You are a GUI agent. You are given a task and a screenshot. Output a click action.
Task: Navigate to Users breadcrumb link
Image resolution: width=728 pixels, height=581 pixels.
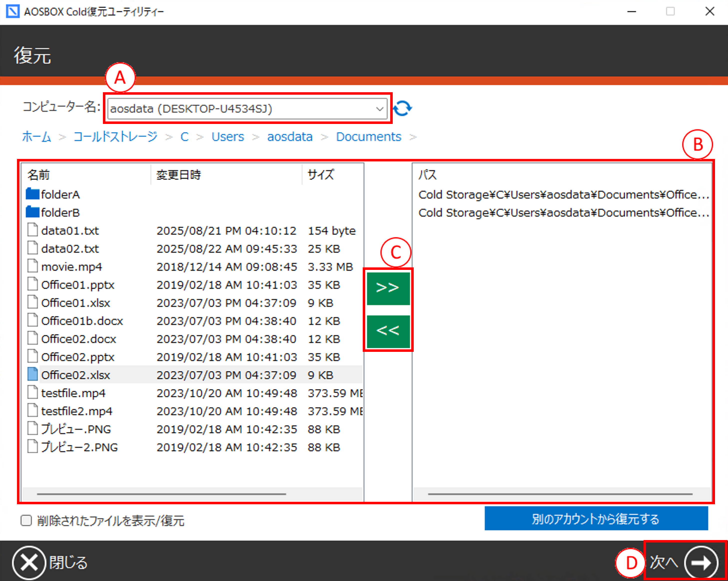(228, 137)
